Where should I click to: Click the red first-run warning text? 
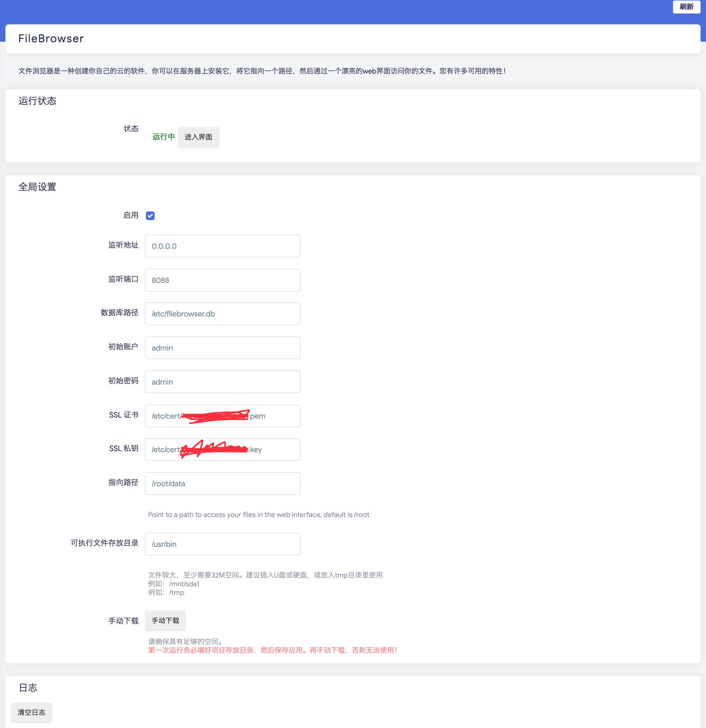272,650
